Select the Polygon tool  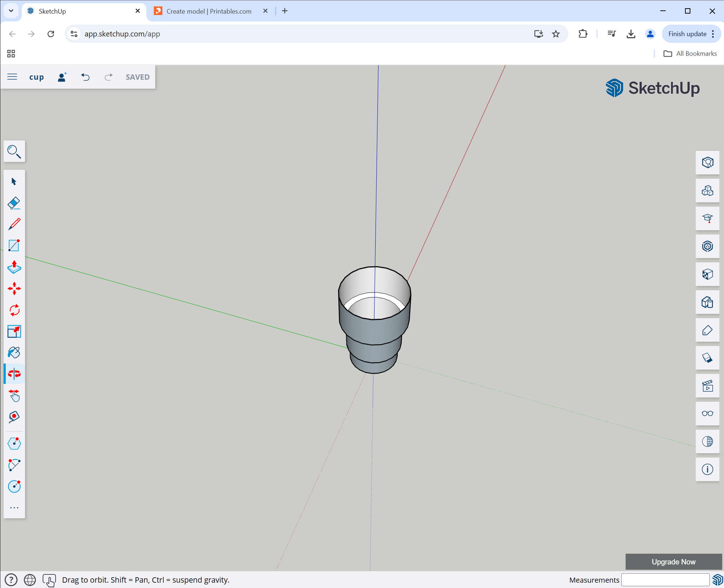[14, 444]
